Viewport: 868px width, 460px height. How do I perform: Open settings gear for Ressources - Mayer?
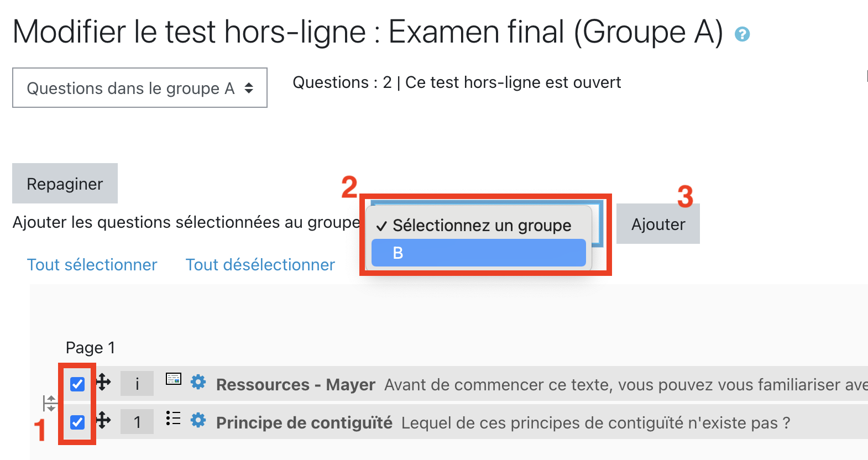click(198, 382)
